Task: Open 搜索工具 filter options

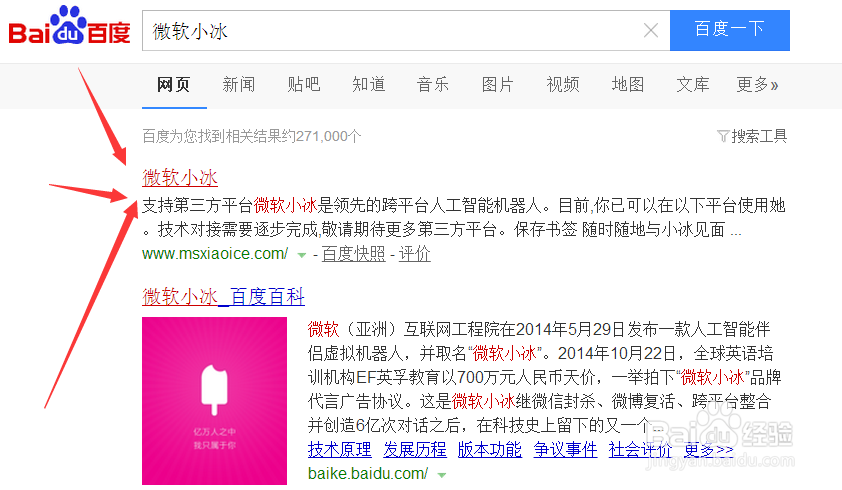Action: point(752,136)
